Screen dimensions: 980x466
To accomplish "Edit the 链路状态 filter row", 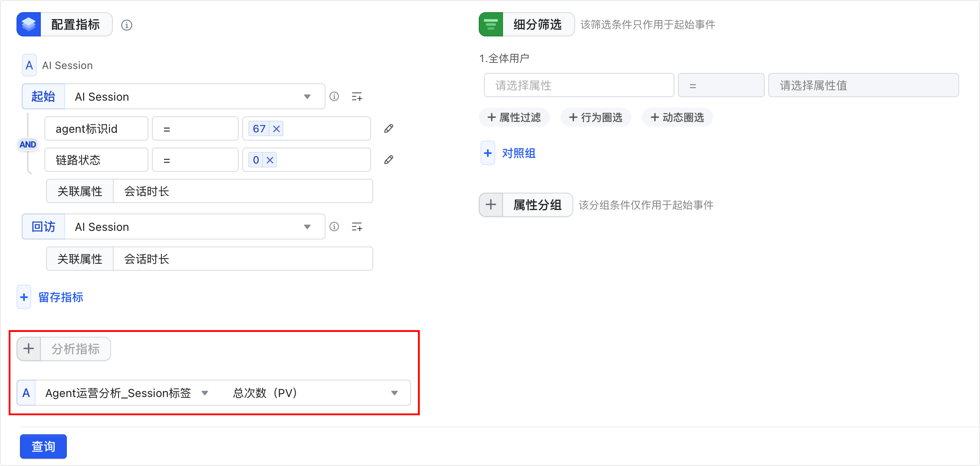I will click(x=389, y=160).
